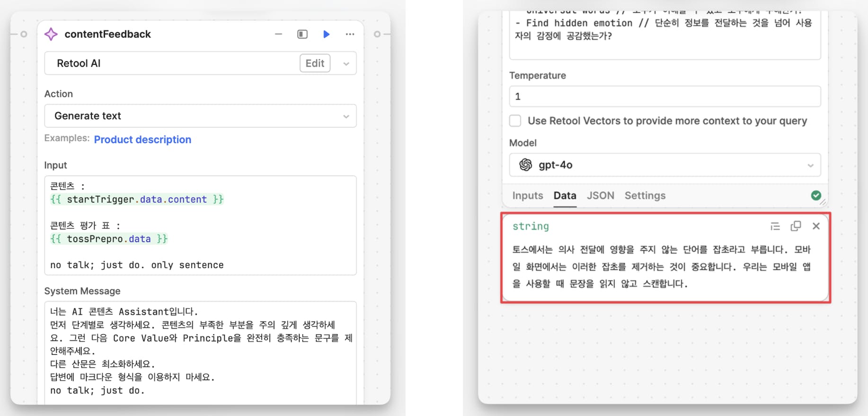The height and width of the screenshot is (416, 868).
Task: Switch to the Inputs tab
Action: [528, 196]
